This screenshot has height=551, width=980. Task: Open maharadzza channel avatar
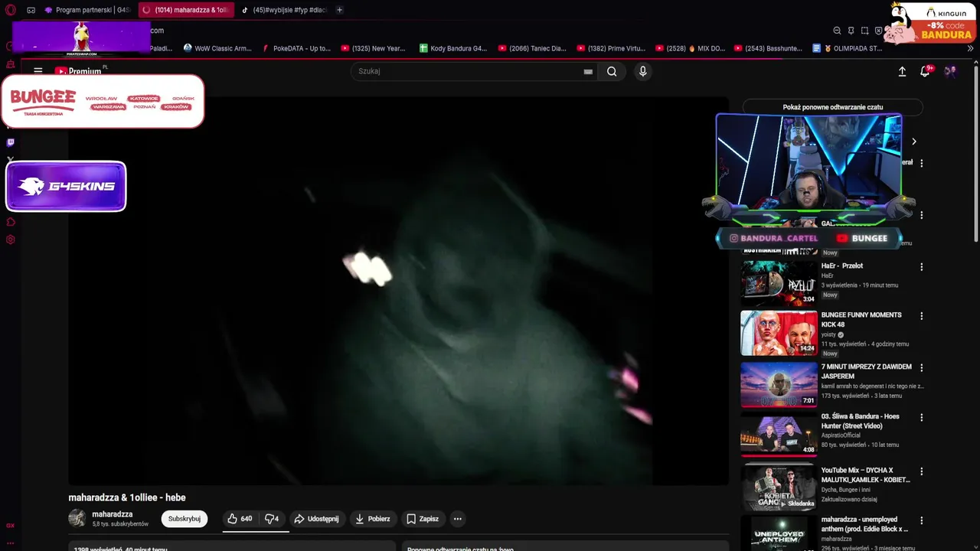[x=77, y=518]
